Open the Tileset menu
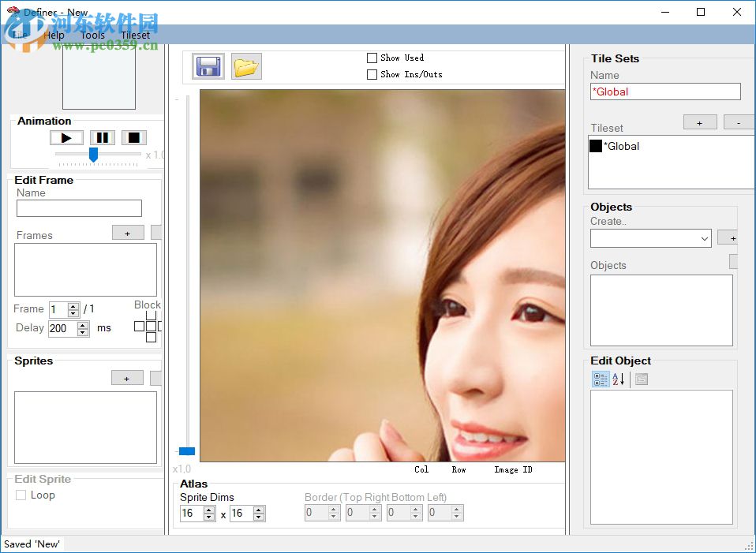756x553 pixels. point(135,35)
